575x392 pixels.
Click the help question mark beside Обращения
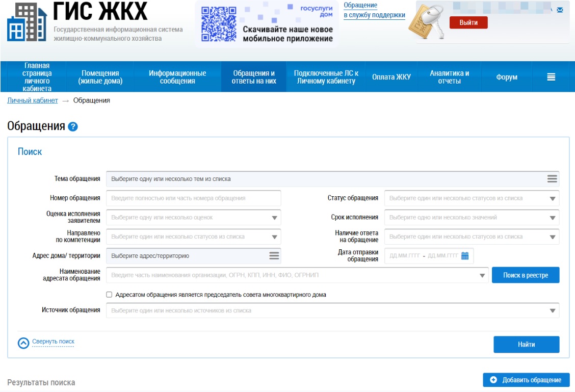pyautogui.click(x=73, y=126)
